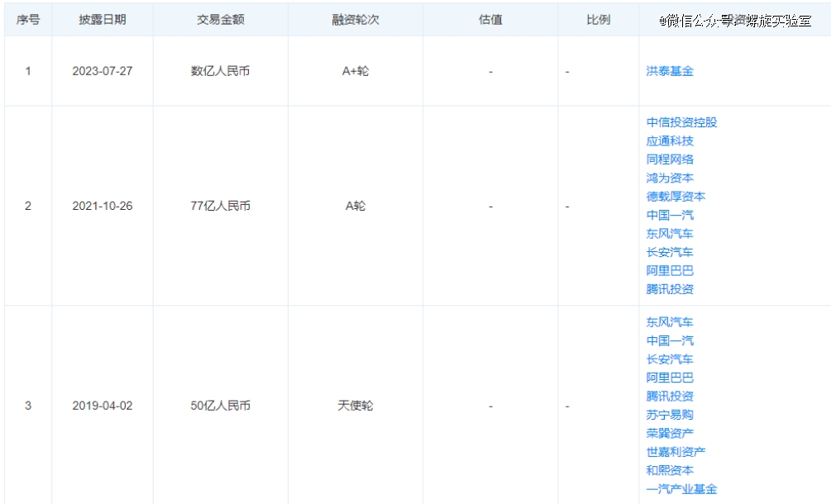Open the 中信投资控股 investor link
Image resolution: width=831 pixels, height=504 pixels.
(x=681, y=122)
